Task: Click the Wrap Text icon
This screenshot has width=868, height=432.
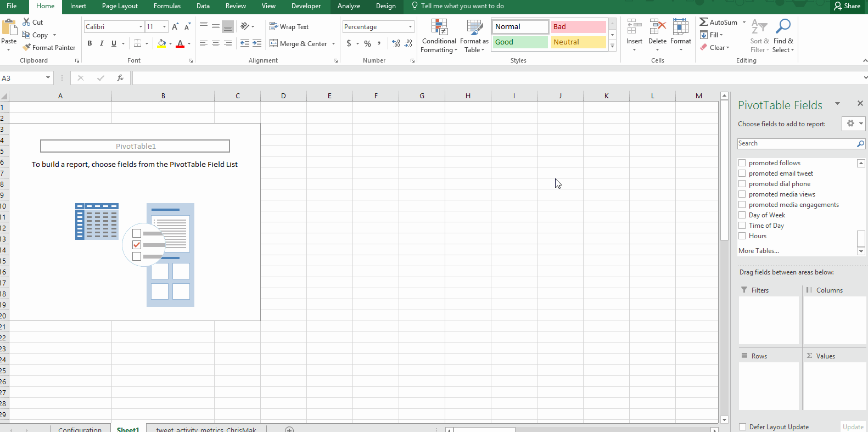Action: [273, 26]
